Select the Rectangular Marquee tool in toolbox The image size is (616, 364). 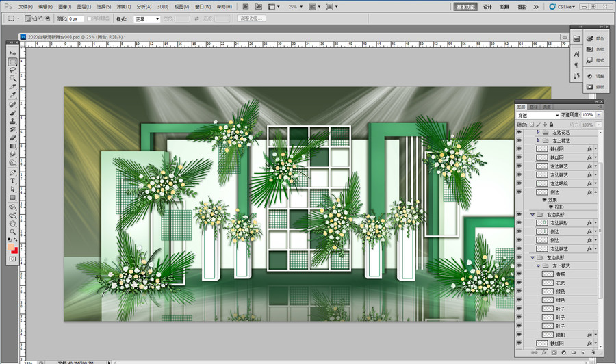coord(12,62)
